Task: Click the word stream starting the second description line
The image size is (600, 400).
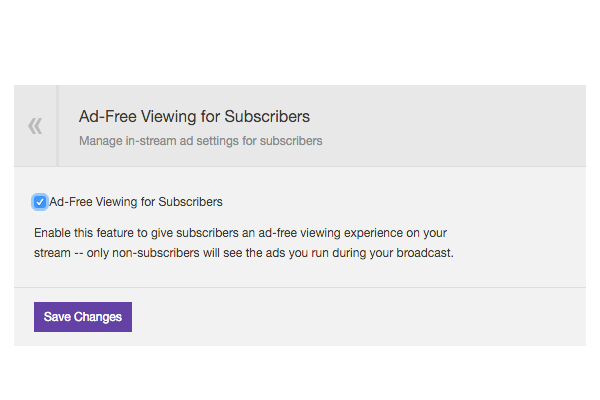Action: pos(52,253)
